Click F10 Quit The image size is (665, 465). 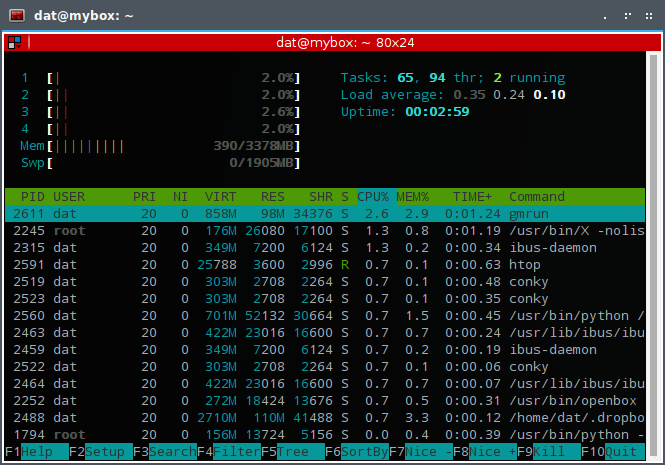(613, 452)
